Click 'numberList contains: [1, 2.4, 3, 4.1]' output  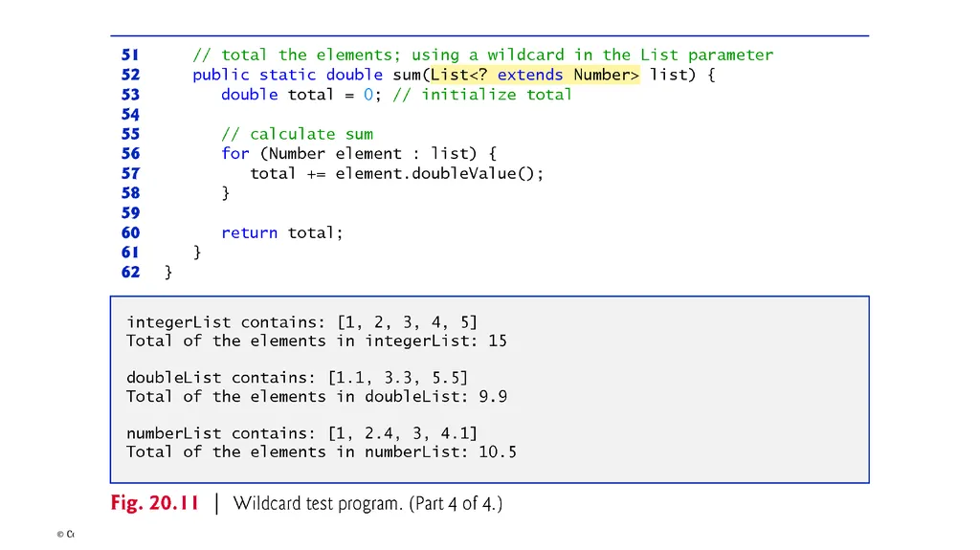pyautogui.click(x=301, y=433)
